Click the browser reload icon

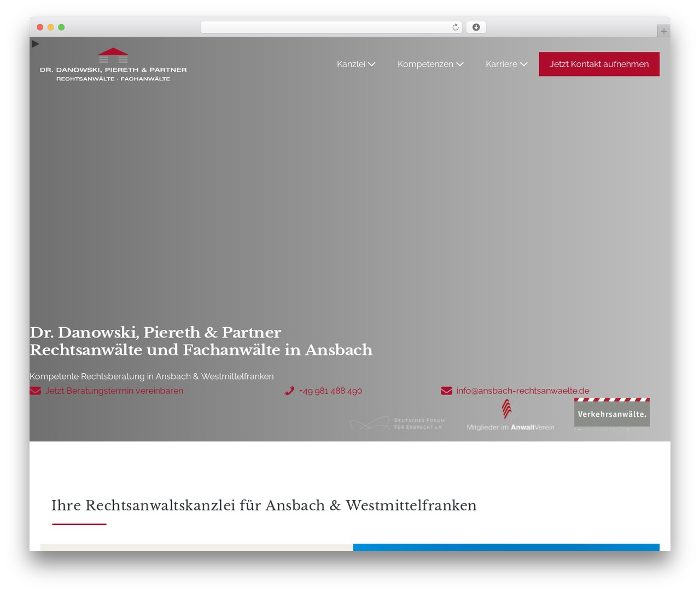click(x=456, y=27)
